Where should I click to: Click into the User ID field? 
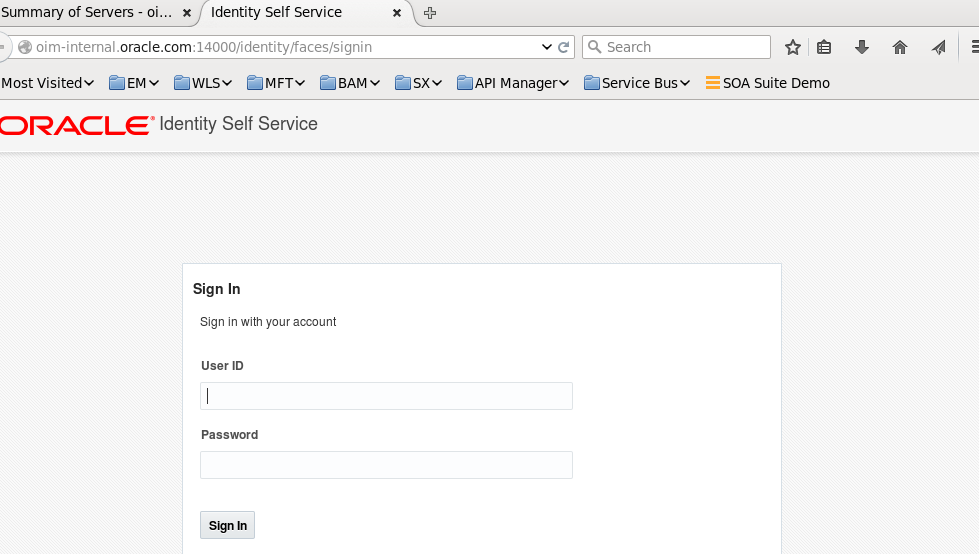coord(386,396)
